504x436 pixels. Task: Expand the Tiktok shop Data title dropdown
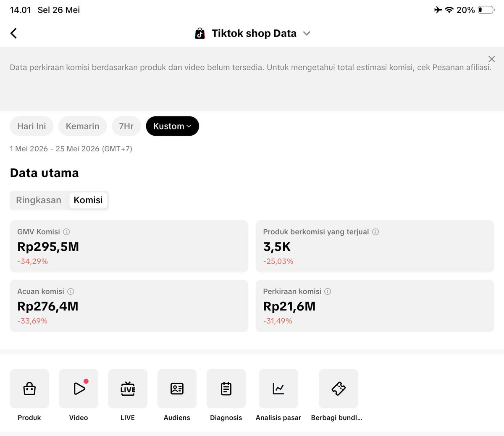point(307,34)
